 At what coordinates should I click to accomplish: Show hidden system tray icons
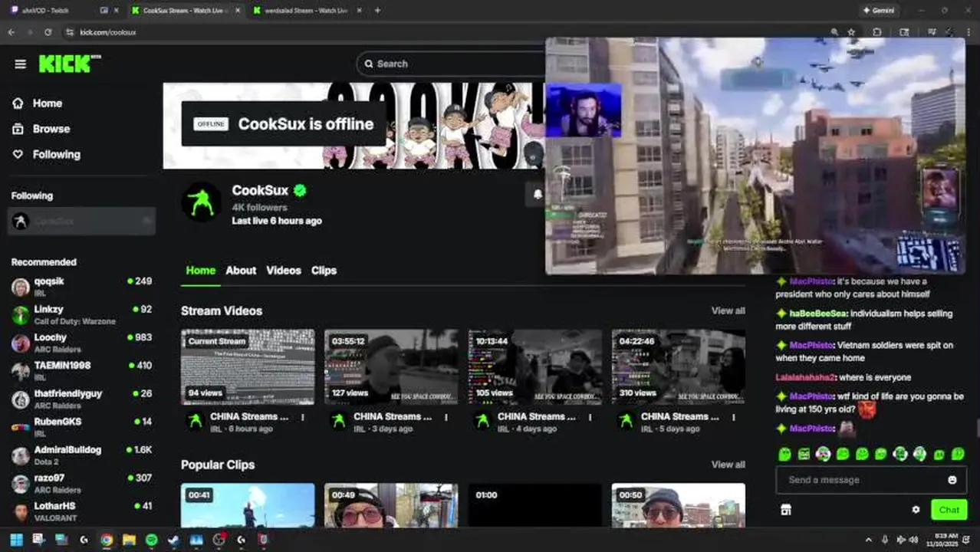pyautogui.click(x=868, y=540)
